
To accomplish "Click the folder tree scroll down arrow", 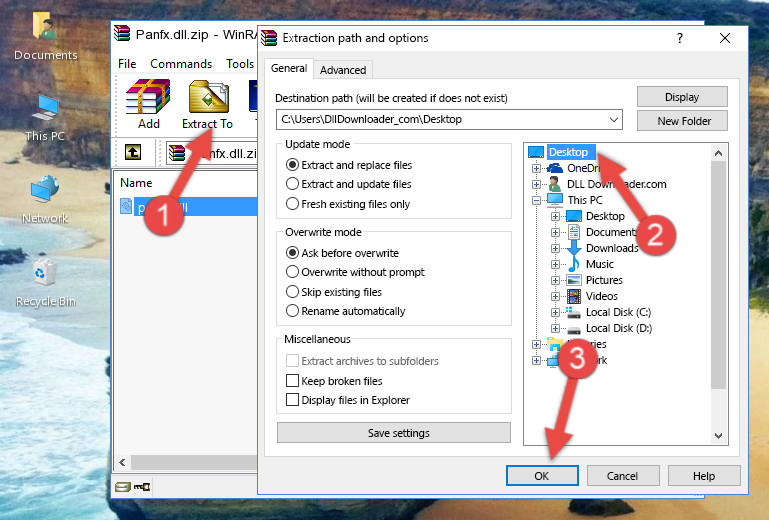I will click(718, 435).
